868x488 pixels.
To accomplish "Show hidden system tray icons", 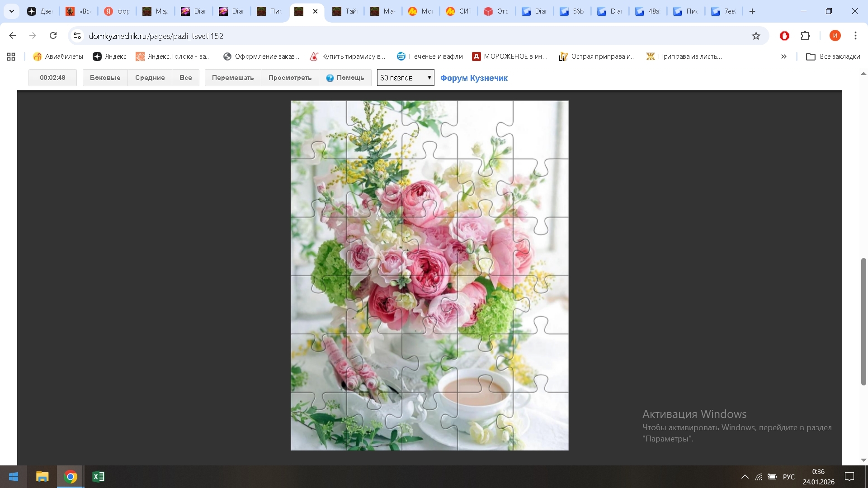I will [x=745, y=477].
